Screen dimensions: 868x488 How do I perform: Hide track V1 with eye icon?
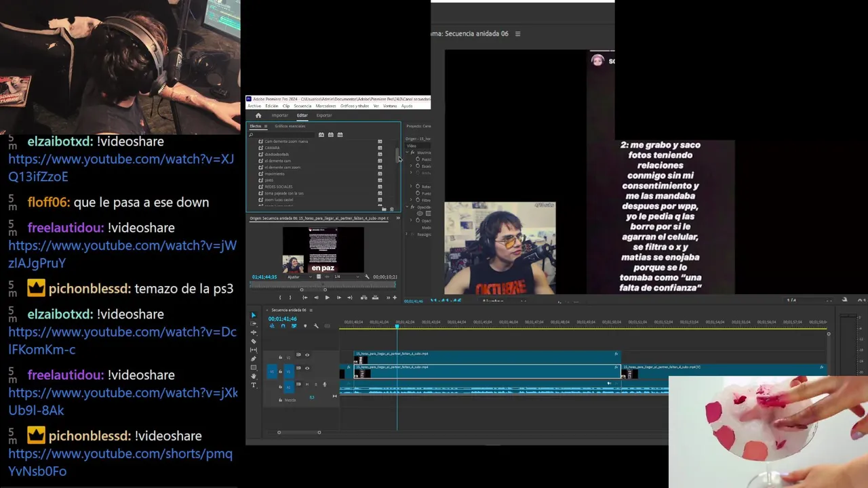tap(307, 368)
